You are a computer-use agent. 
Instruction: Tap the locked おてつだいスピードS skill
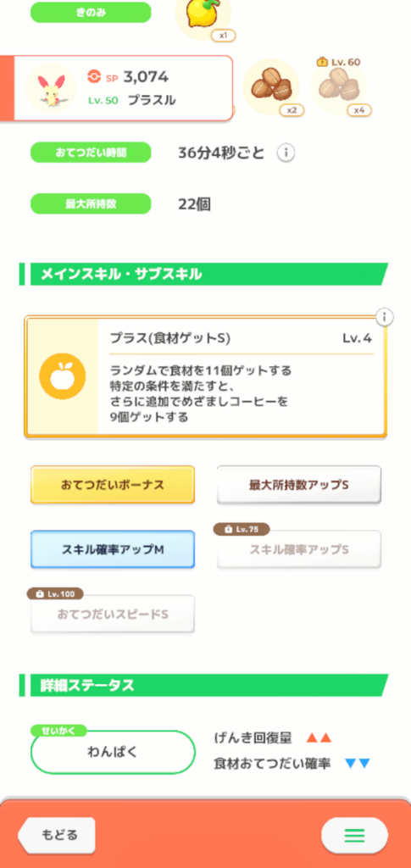(x=113, y=614)
